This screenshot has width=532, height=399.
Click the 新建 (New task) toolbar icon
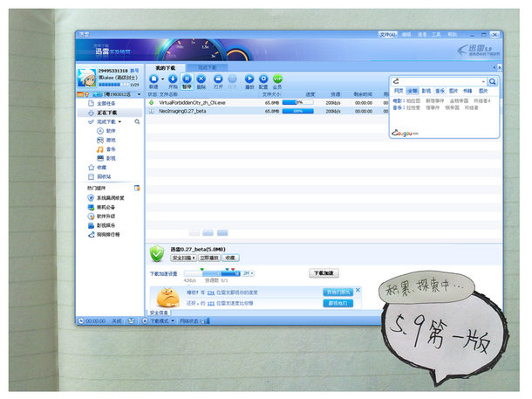click(153, 79)
